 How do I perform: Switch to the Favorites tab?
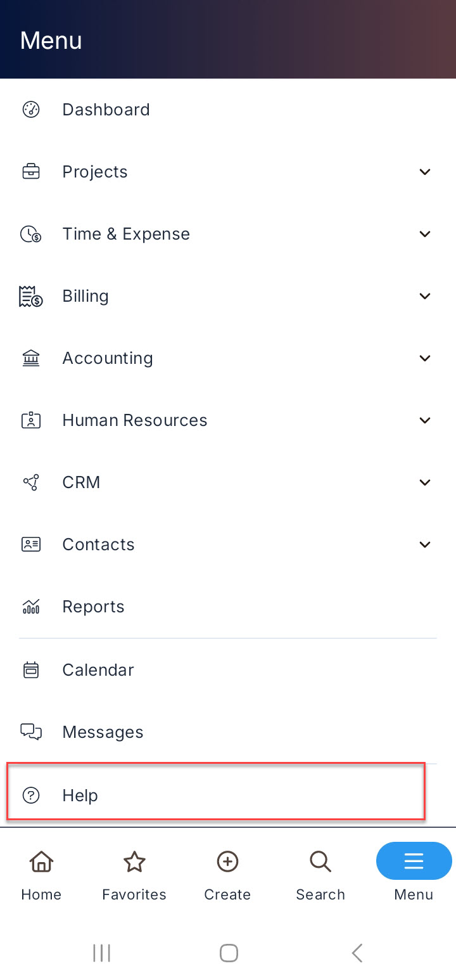(x=134, y=876)
